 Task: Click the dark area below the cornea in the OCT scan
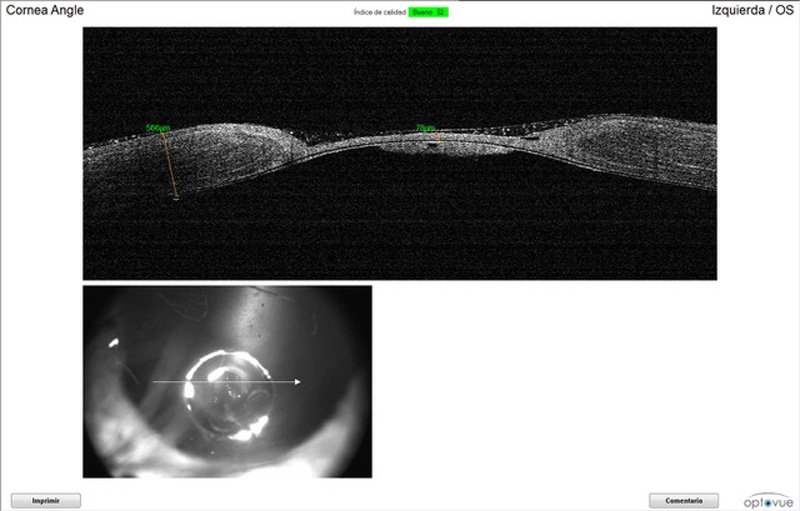400,230
